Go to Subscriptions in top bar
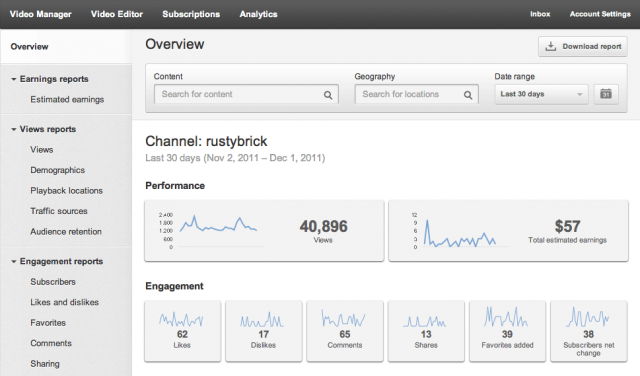Image resolution: width=640 pixels, height=376 pixels. [x=191, y=14]
